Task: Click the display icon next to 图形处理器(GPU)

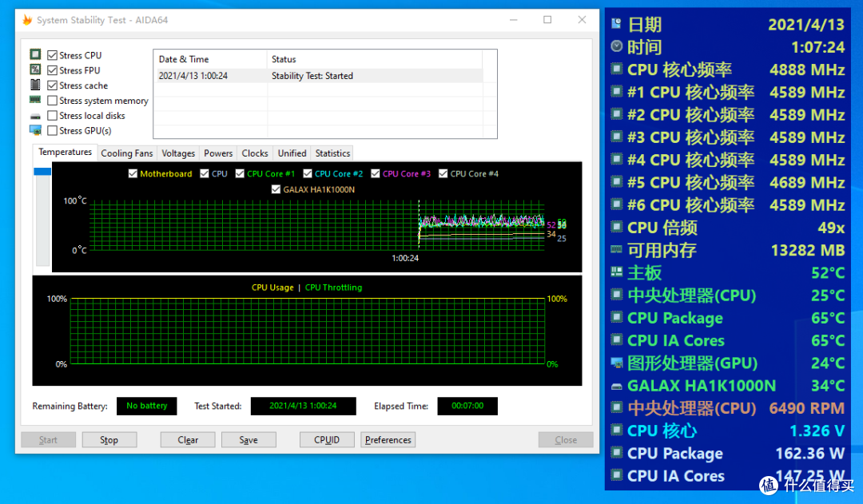Action: click(x=616, y=363)
